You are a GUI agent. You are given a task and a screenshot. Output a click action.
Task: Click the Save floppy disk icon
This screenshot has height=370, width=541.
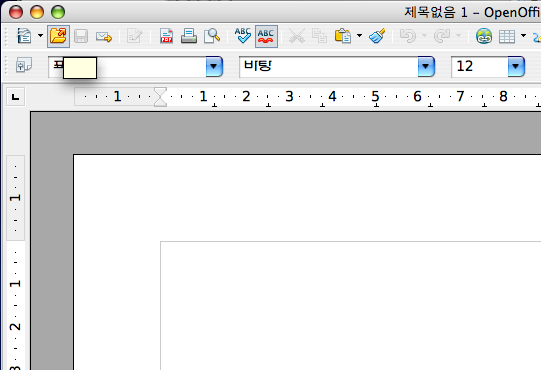click(x=81, y=36)
